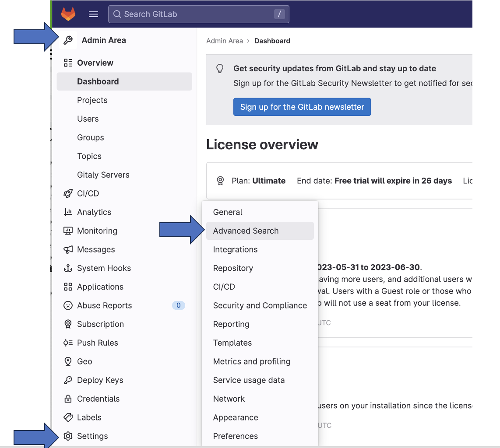Select the CI/CD rocket icon

68,193
